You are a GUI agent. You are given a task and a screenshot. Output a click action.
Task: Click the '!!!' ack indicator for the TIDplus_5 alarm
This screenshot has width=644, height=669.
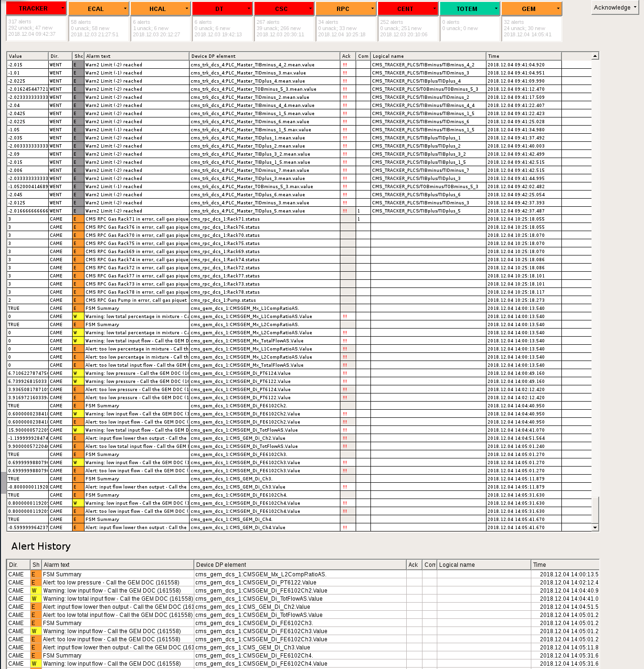click(345, 211)
